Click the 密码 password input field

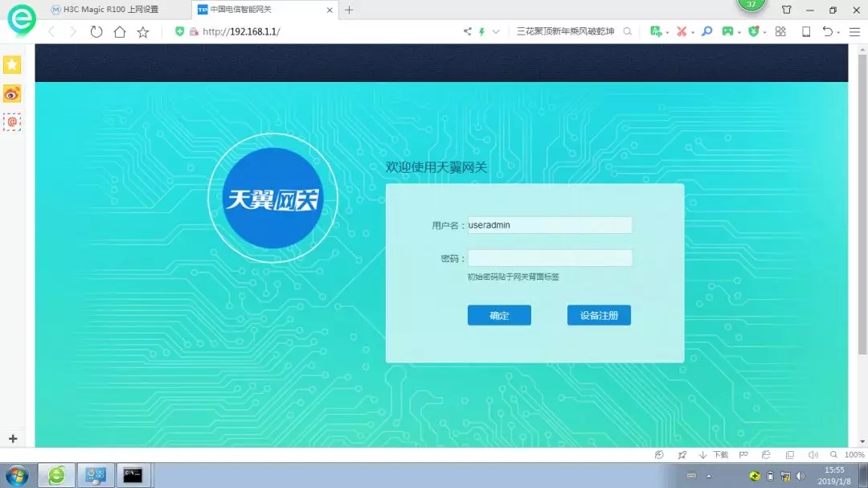[550, 258]
